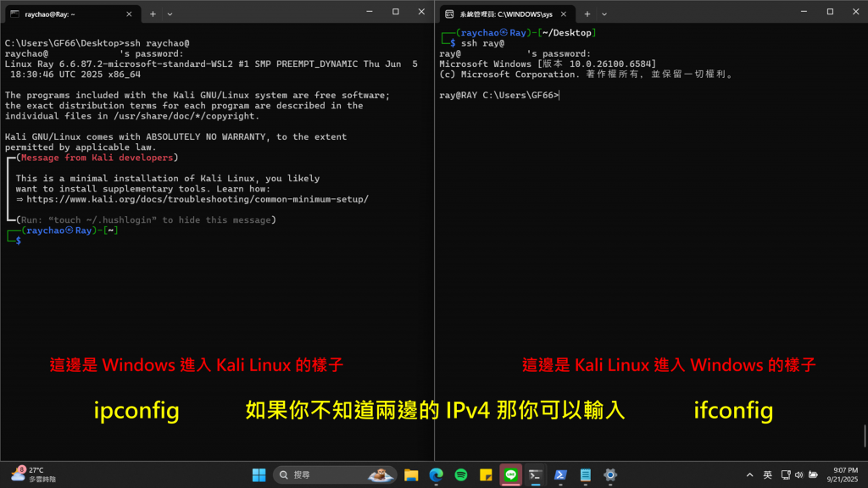The height and width of the screenshot is (488, 868).
Task: Open the LINE app from the taskbar
Action: pyautogui.click(x=510, y=474)
